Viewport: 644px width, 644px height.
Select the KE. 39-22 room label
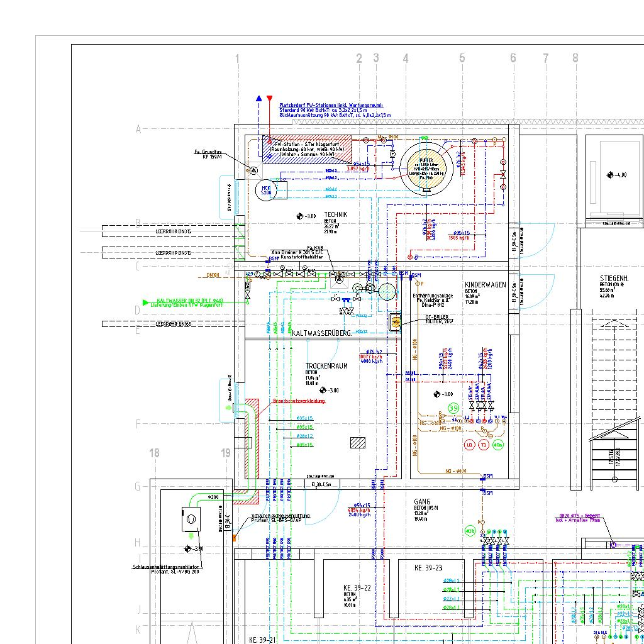357,587
